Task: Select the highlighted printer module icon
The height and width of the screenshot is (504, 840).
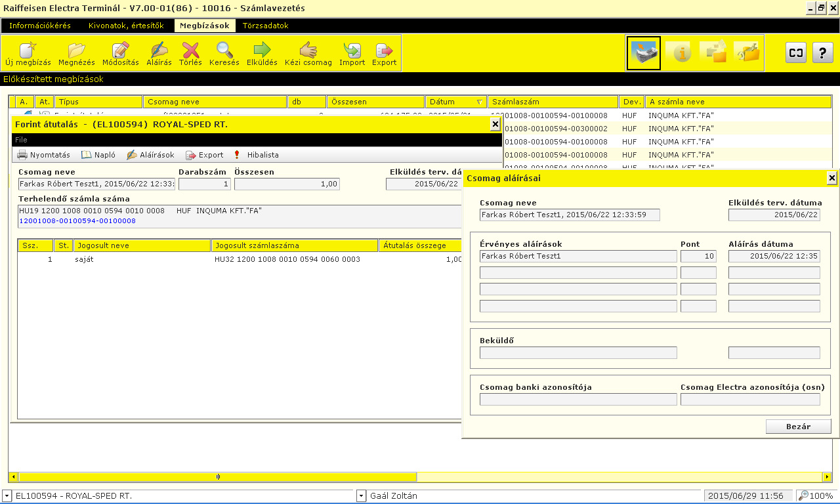Action: [644, 53]
